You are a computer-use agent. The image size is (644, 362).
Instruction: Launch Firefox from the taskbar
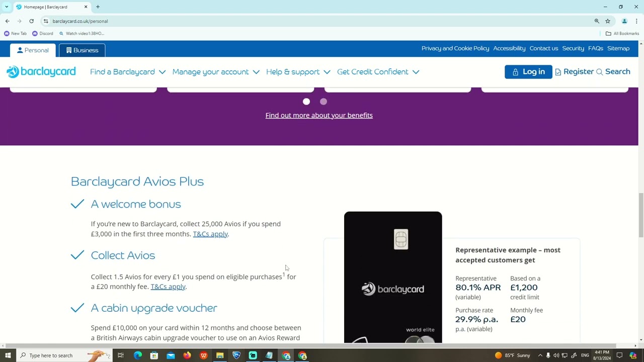[x=187, y=355]
